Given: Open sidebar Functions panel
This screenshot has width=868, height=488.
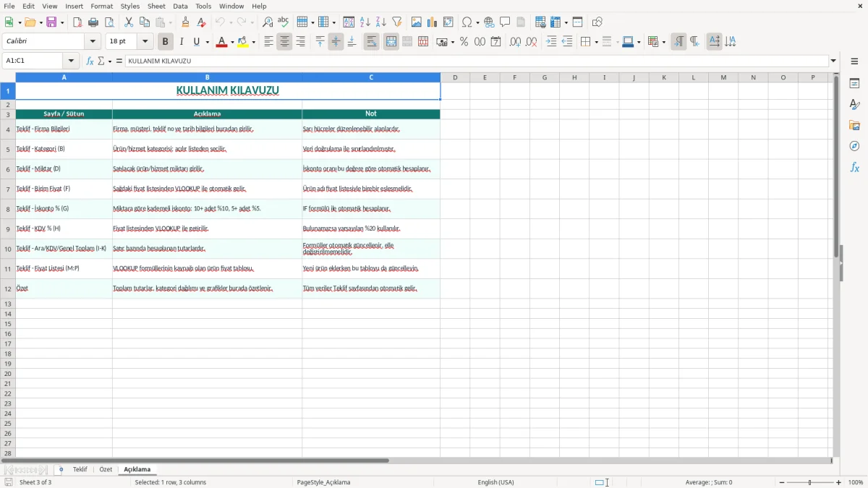Looking at the screenshot, I should pos(854,168).
